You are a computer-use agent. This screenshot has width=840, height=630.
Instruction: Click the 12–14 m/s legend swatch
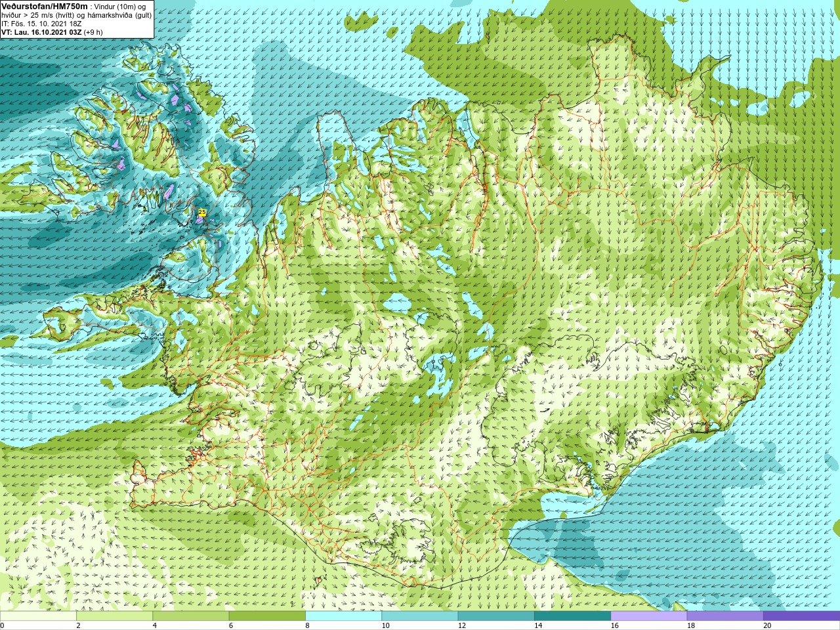495,616
